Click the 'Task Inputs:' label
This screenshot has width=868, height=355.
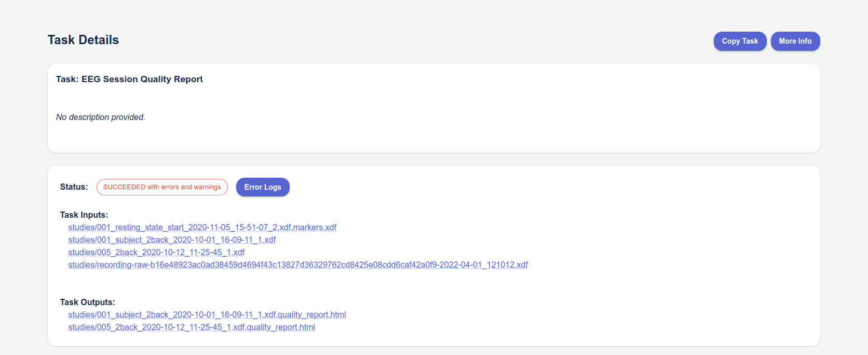[x=84, y=215]
